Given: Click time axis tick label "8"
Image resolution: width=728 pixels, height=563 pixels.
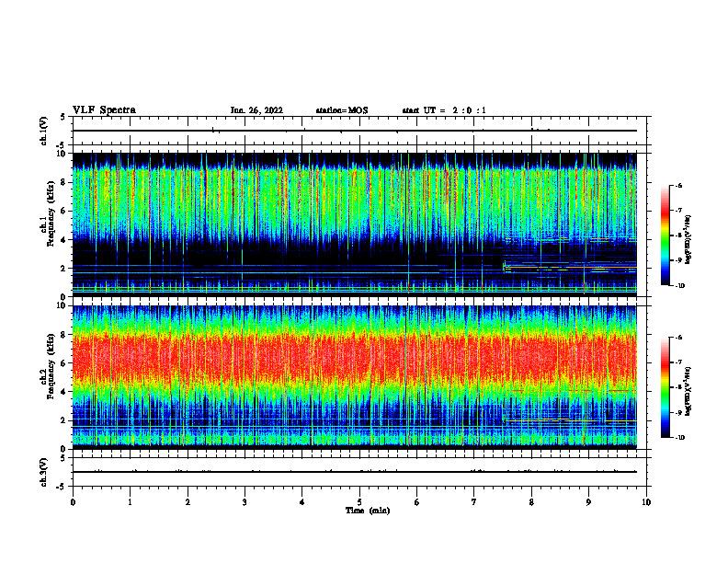Looking at the screenshot, I should coord(531,502).
